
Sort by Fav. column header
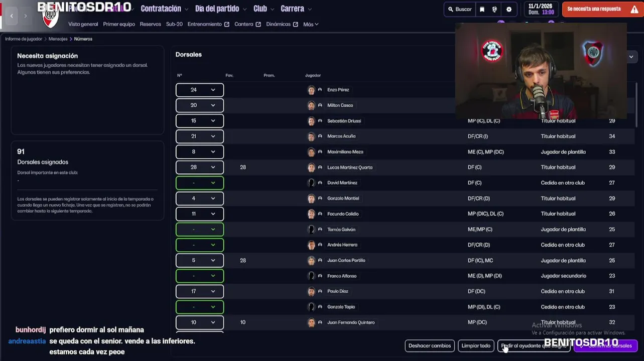pyautogui.click(x=229, y=76)
